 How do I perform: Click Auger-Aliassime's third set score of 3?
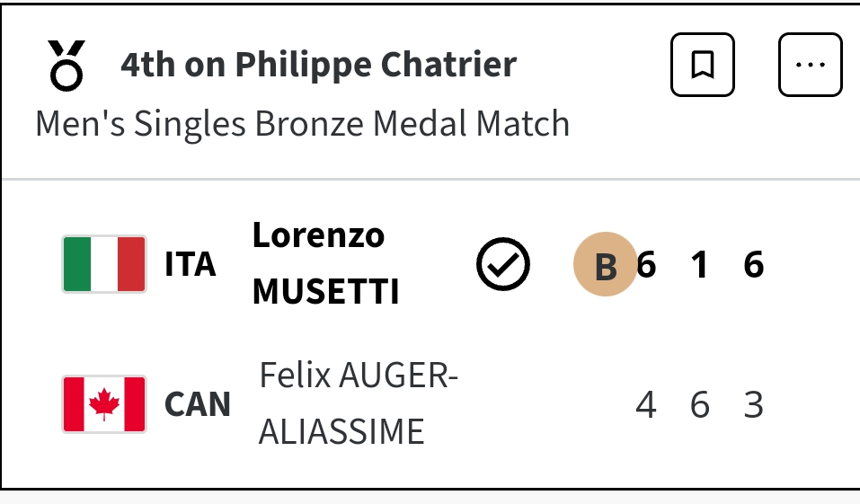754,405
